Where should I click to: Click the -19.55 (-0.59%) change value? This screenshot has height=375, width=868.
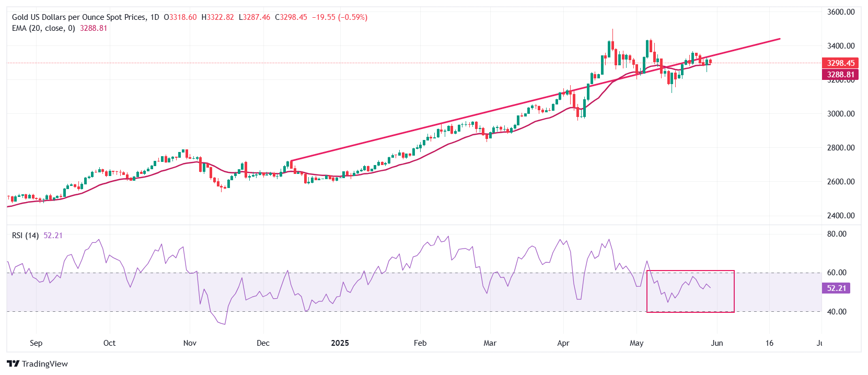(340, 17)
